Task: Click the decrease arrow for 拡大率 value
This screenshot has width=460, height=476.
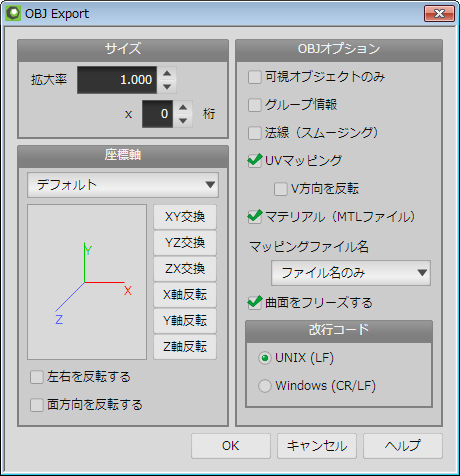Action: [x=167, y=87]
